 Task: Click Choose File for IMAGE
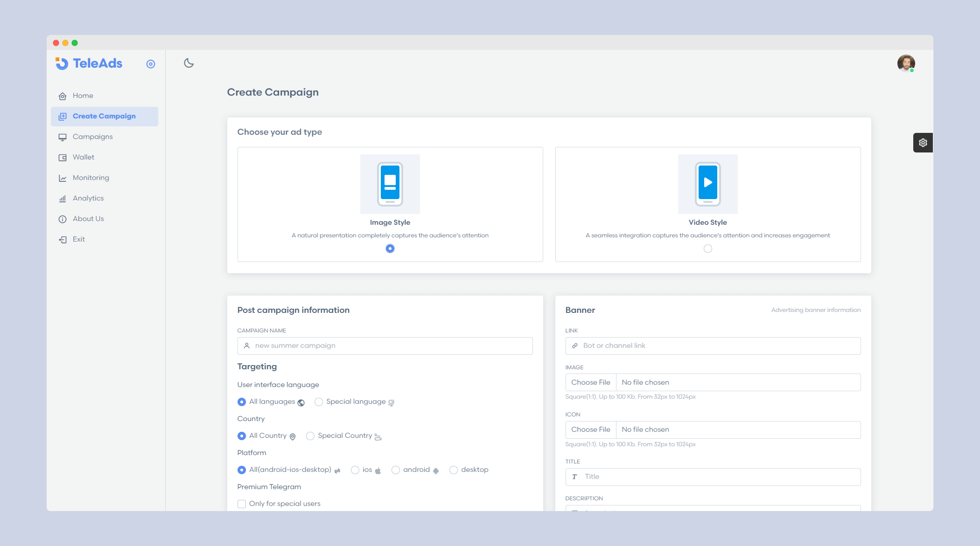pos(590,382)
